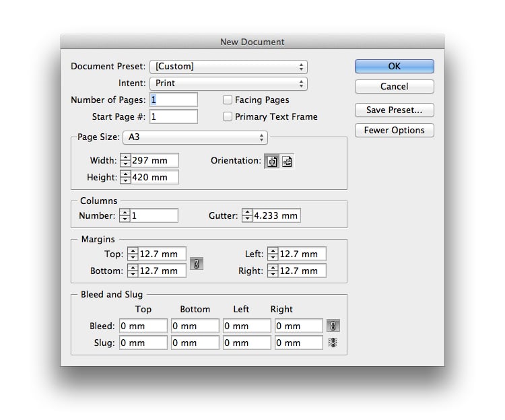Click the Slug Bottom field
This screenshot has width=505, height=420.
click(x=195, y=343)
